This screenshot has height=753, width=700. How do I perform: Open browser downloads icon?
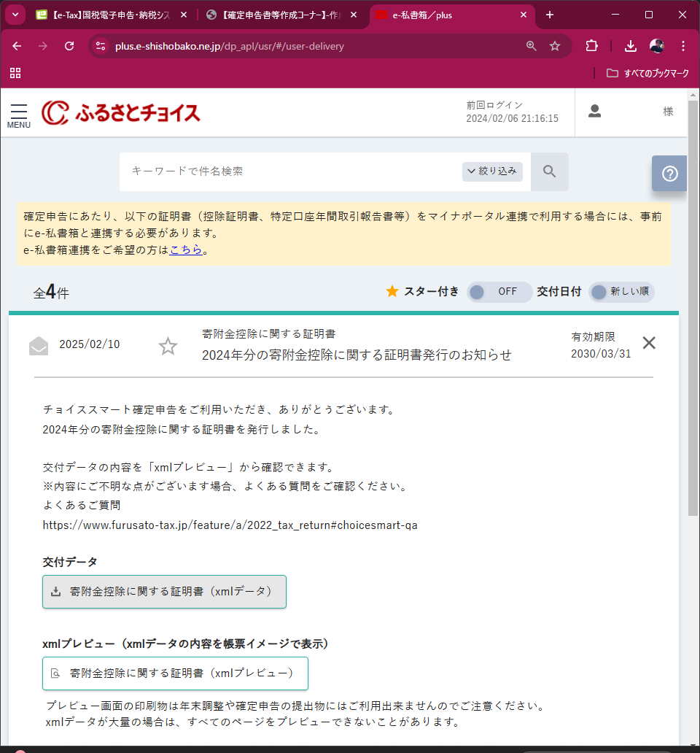pyautogui.click(x=631, y=46)
